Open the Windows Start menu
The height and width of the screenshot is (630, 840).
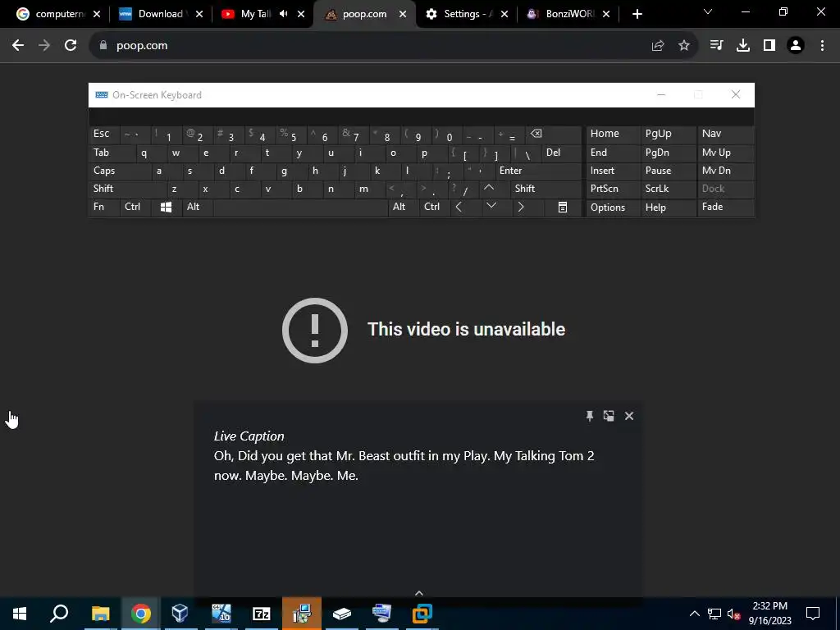pyautogui.click(x=20, y=614)
